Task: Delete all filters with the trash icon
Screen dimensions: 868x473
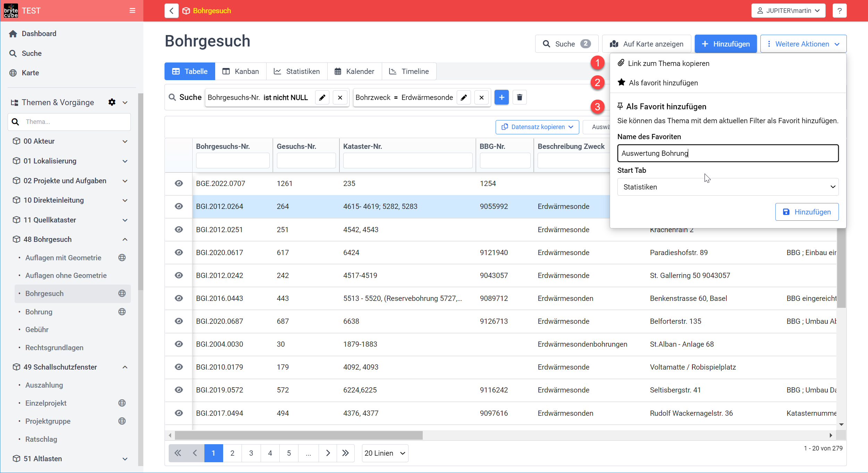Action: point(520,98)
